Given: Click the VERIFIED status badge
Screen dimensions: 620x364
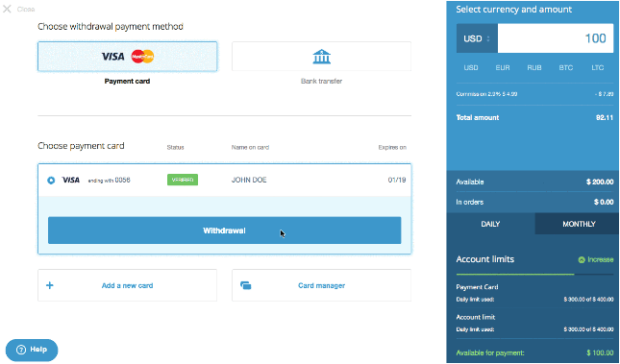Looking at the screenshot, I should [x=183, y=180].
